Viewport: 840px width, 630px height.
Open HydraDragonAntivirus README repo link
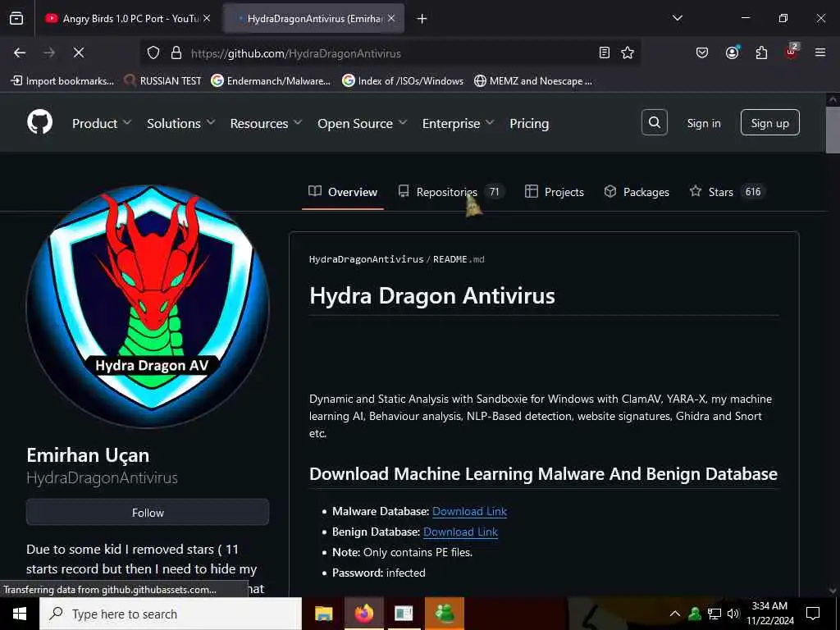click(x=366, y=259)
